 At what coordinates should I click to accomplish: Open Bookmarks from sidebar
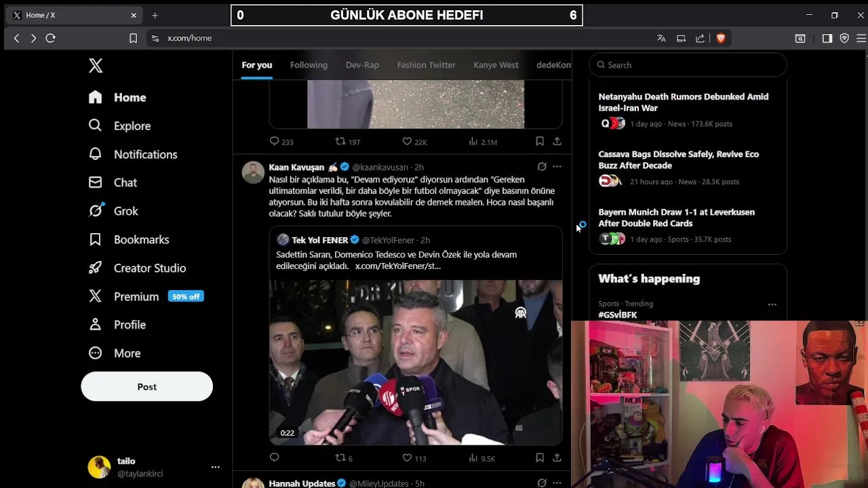tap(129, 240)
